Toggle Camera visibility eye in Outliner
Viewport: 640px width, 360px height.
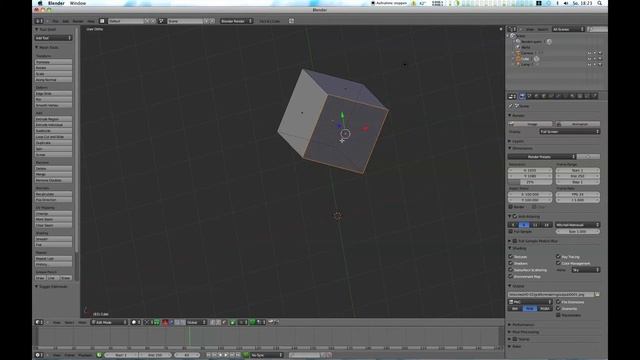[x=589, y=53]
